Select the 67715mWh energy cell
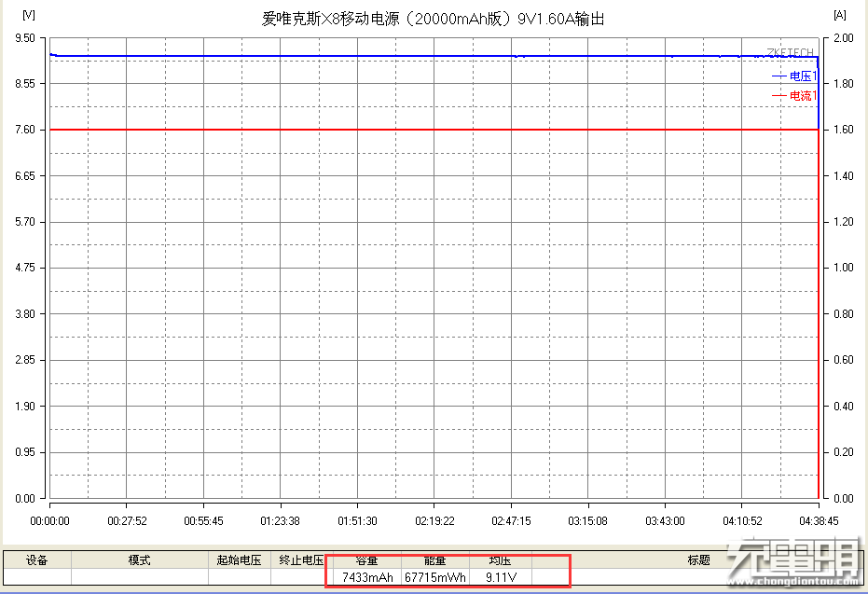The width and height of the screenshot is (868, 594). [435, 577]
